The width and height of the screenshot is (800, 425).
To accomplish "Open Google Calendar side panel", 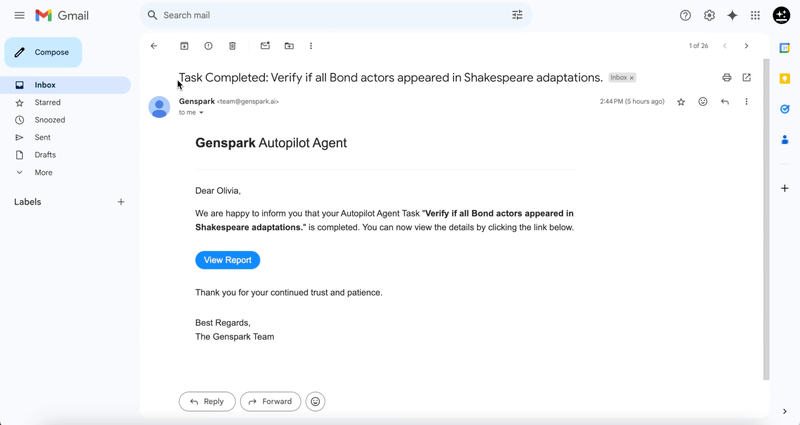I will [785, 48].
